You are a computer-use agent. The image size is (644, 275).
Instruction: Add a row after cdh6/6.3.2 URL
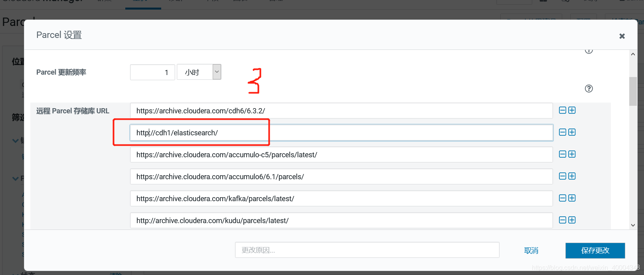click(x=572, y=110)
